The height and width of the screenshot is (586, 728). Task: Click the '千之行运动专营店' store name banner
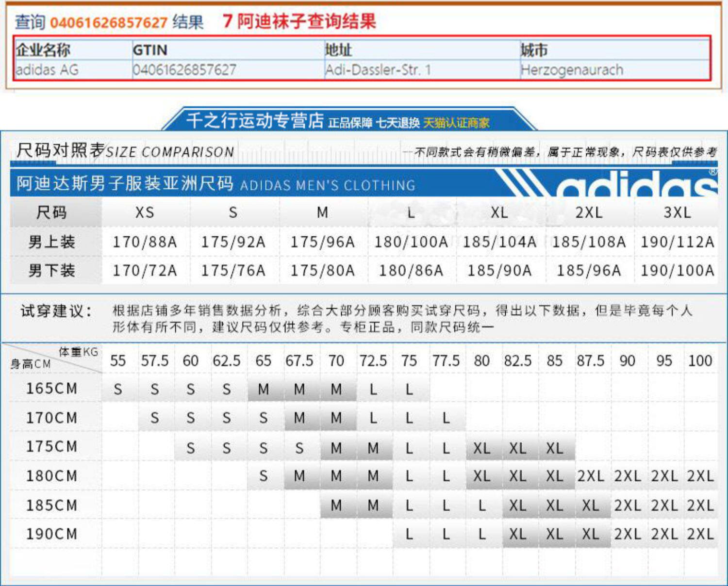255,120
